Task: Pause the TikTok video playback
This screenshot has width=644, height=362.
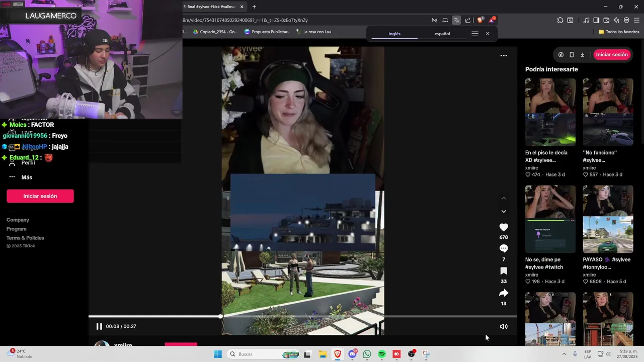Action: (x=99, y=326)
